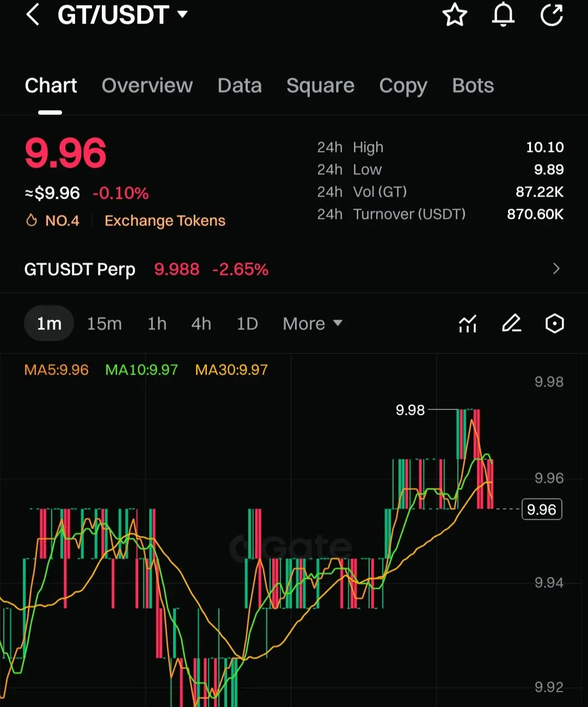588x707 pixels.
Task: Select the 1h timeframe
Action: tap(157, 324)
